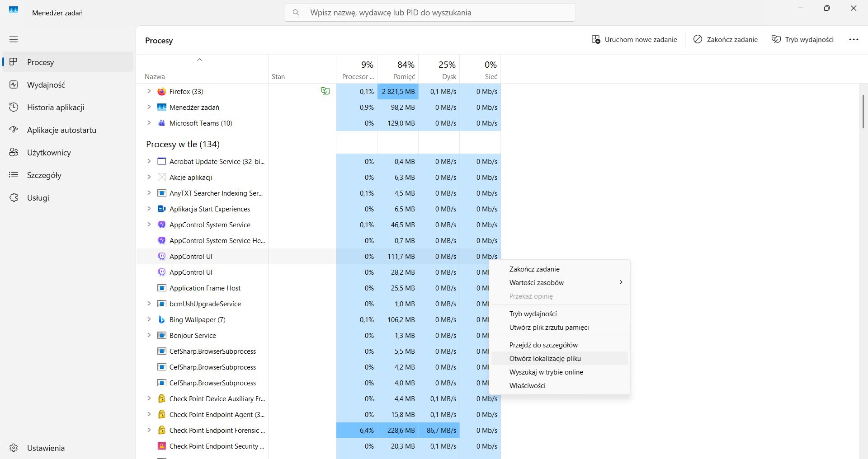Click AppControl System Service icon
This screenshot has height=459, width=868.
[161, 225]
